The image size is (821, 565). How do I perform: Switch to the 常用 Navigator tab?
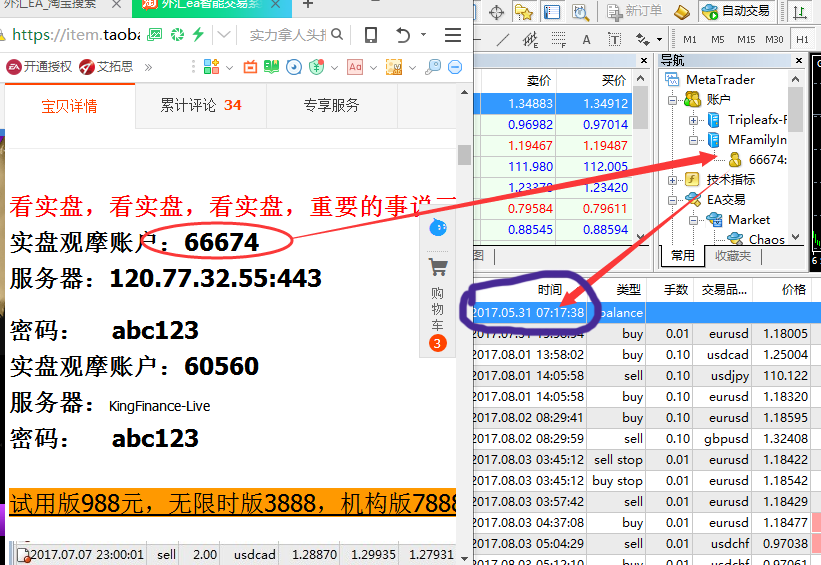[x=682, y=256]
